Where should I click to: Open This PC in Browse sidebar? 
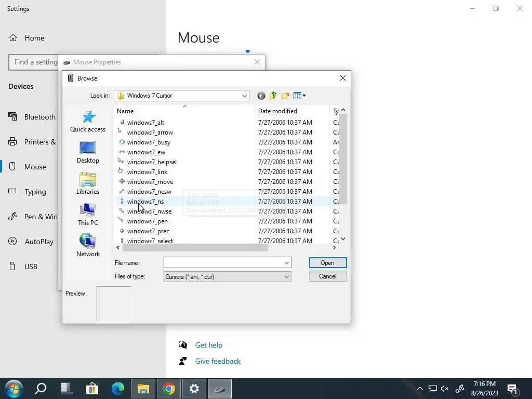pos(88,215)
